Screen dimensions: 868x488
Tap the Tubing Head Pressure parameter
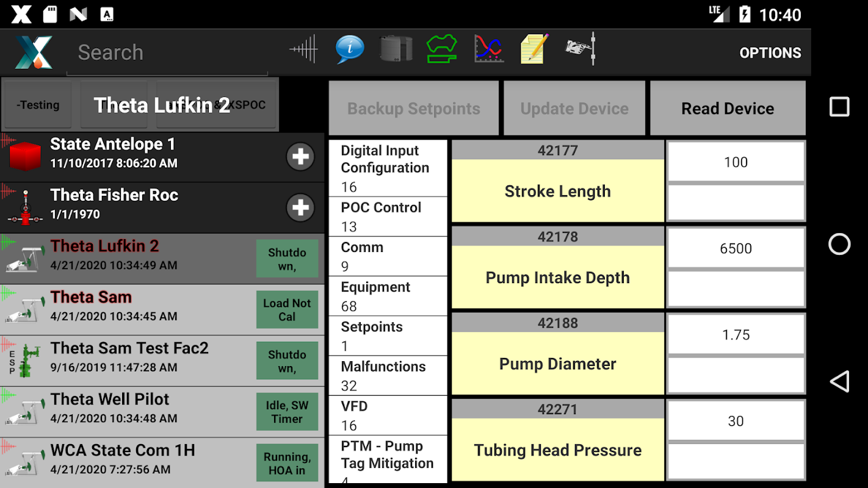pos(558,450)
